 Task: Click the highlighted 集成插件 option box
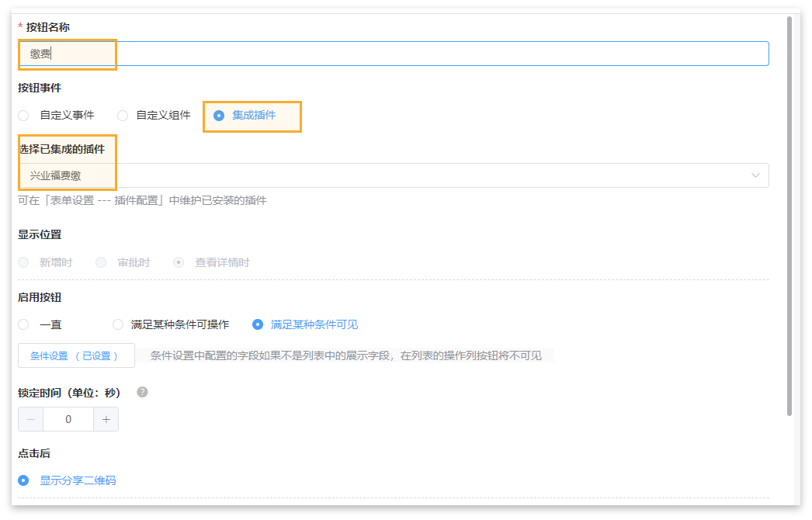252,115
